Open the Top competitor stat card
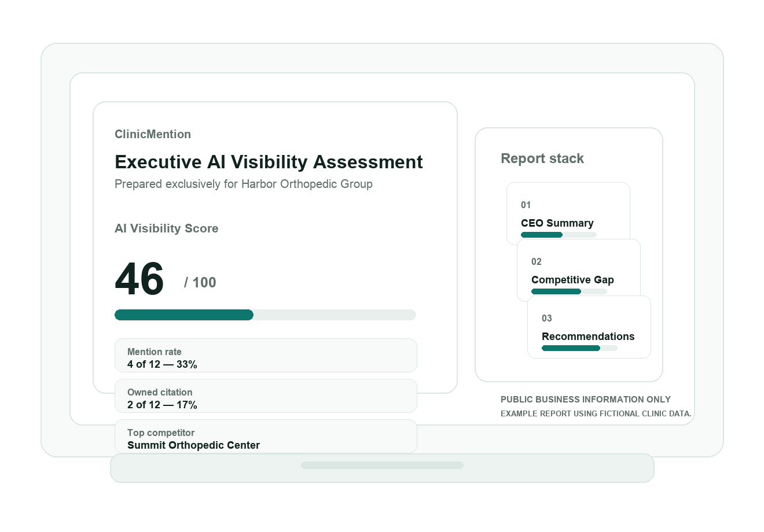764x532 pixels. (266, 436)
